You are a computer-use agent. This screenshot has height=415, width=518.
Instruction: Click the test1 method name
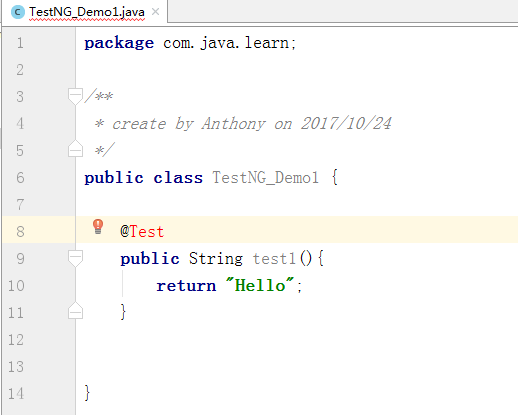[x=274, y=258]
